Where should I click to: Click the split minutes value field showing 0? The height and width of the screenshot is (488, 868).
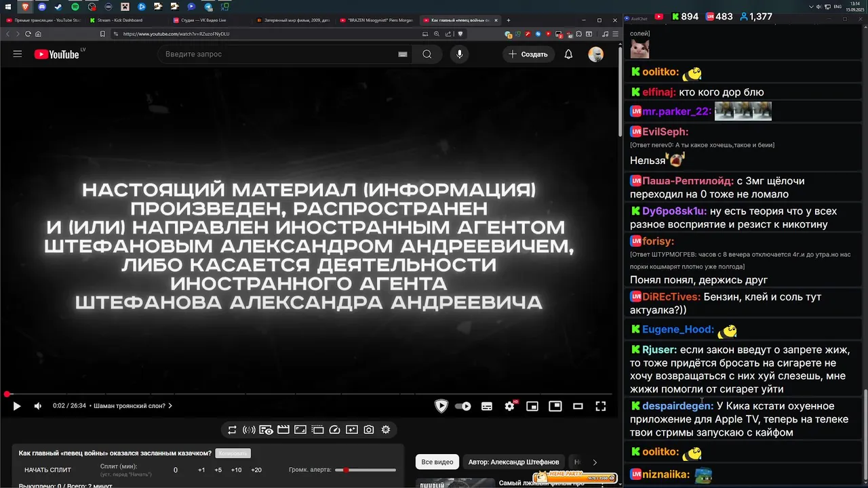pos(176,470)
